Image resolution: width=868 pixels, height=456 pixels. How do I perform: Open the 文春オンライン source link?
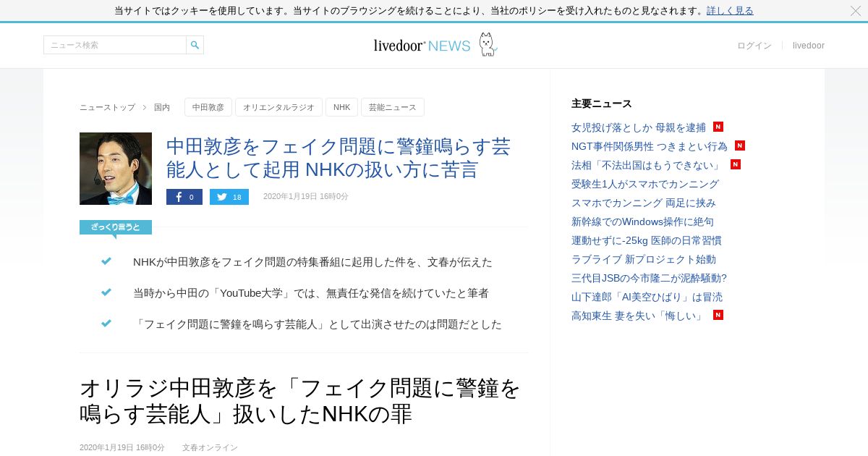point(210,447)
